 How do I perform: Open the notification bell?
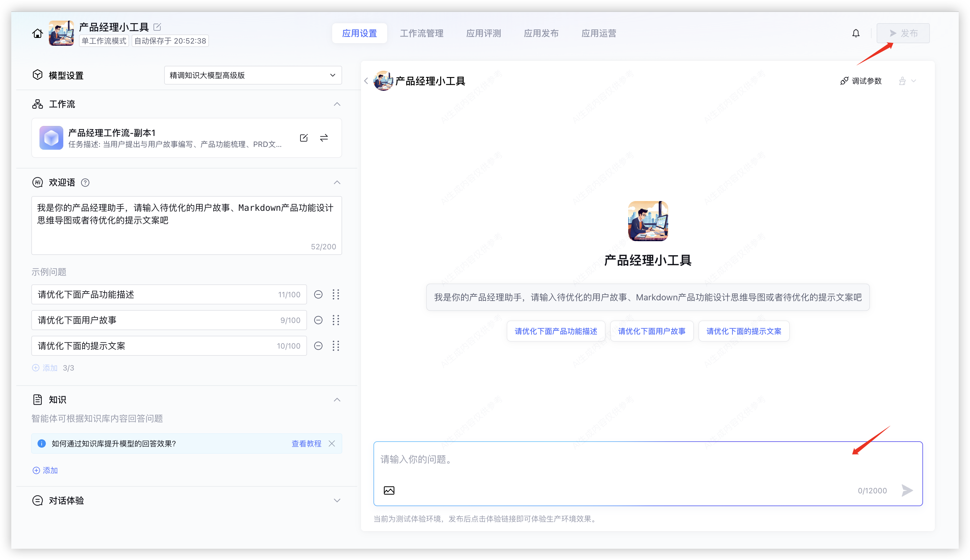[x=856, y=34]
